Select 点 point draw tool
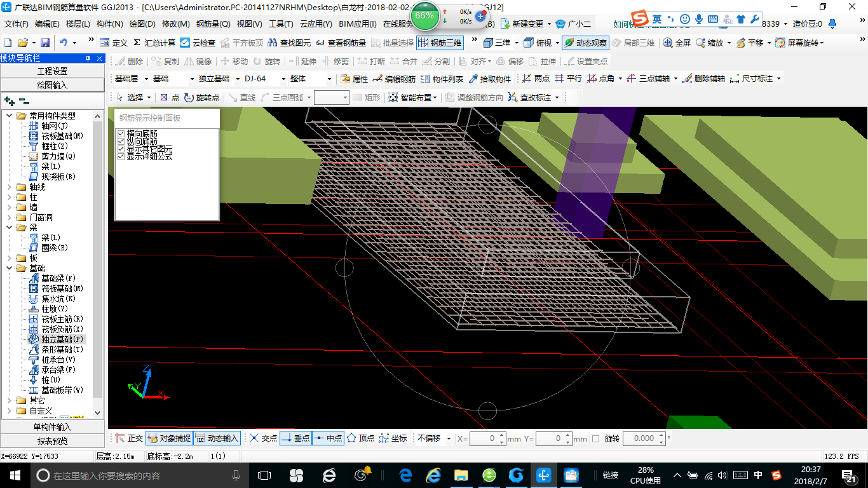 point(169,97)
